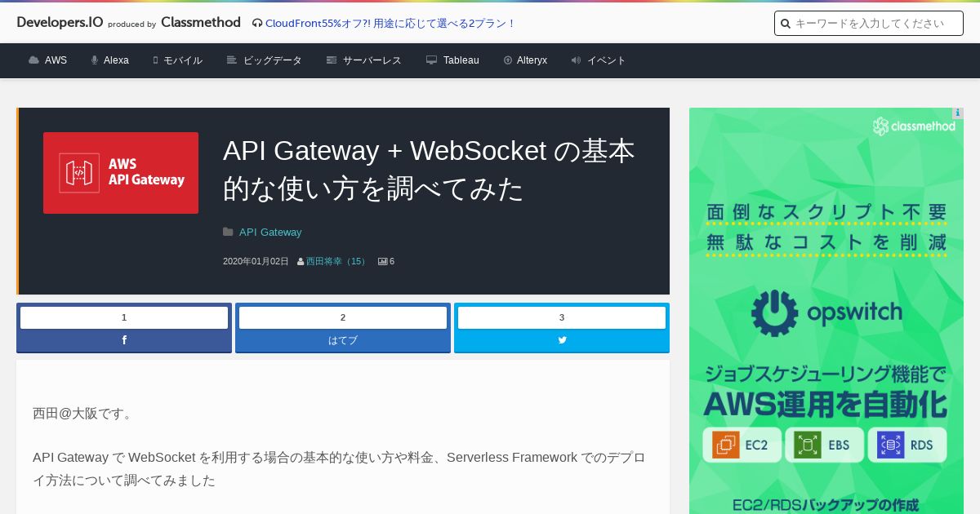Screen dimensions: 980x514
Task: Focus the keyword search input field
Action: coord(869,24)
